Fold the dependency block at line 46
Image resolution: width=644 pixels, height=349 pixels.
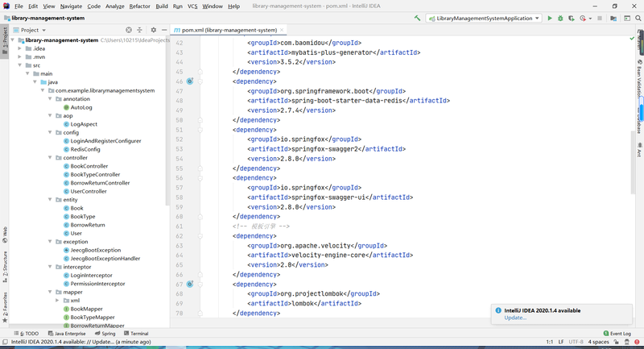tap(200, 81)
